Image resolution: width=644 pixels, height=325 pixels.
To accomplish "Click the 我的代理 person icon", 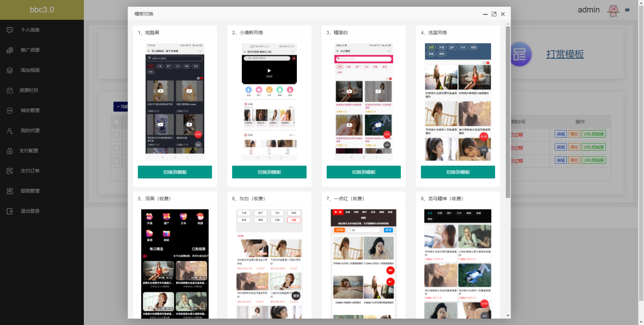I will (x=10, y=130).
